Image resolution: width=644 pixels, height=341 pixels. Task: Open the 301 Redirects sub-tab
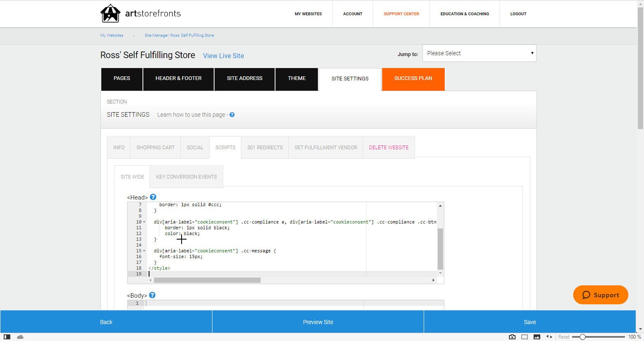tap(265, 147)
